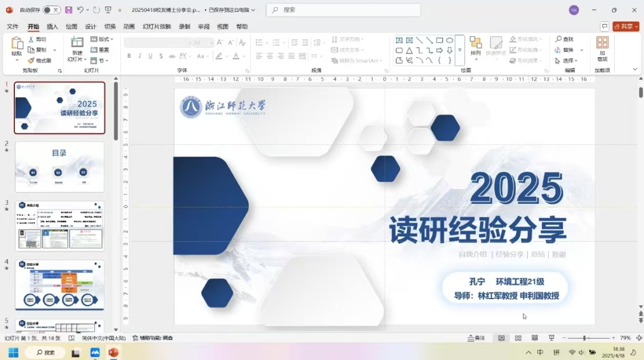Viewport: 644px width, 360px height.
Task: Click the 查找 find button
Action: tap(564, 39)
